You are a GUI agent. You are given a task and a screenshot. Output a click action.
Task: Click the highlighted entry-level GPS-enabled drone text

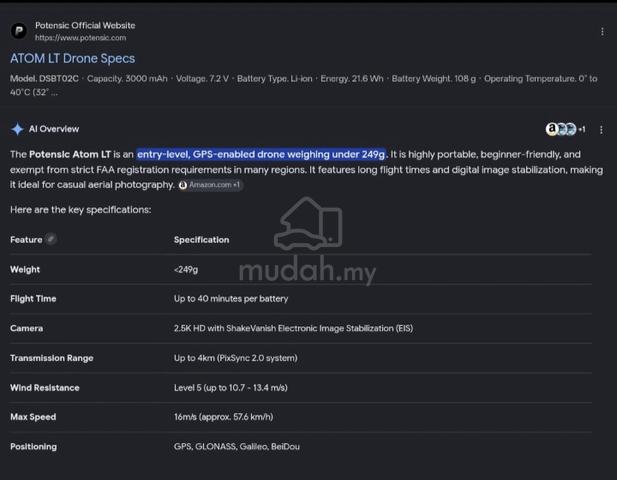click(x=261, y=154)
